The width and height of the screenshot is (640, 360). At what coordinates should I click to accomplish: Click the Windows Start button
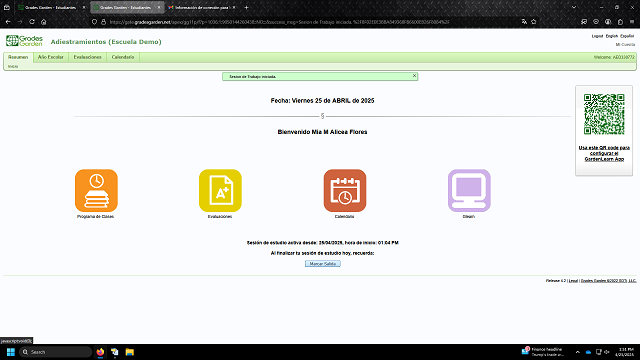point(11,352)
